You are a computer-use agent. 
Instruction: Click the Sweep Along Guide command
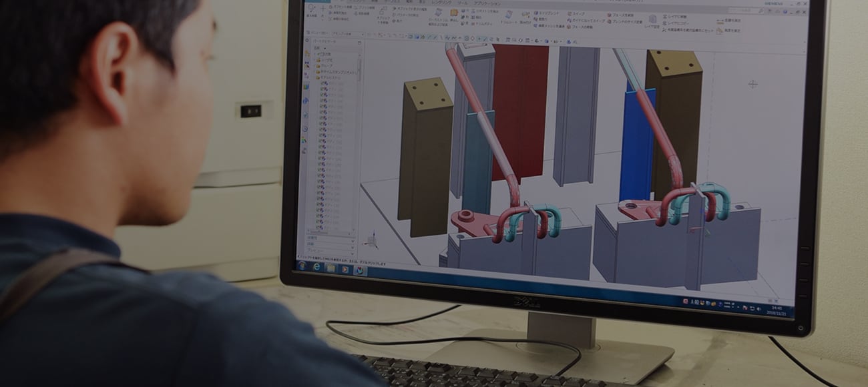(588, 19)
